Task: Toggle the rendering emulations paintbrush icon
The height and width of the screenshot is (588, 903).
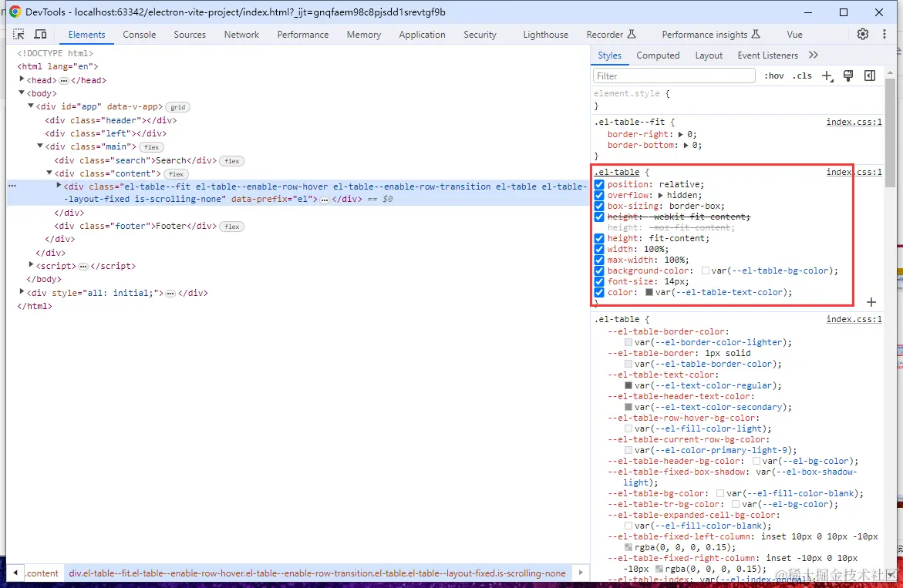Action: tap(847, 76)
